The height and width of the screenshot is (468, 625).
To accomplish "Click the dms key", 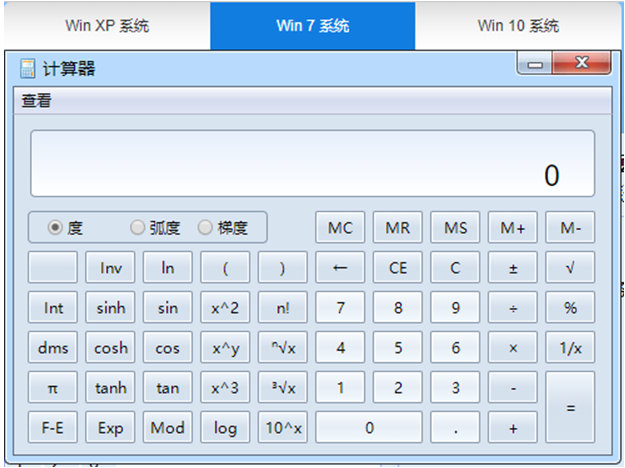I will pos(53,347).
